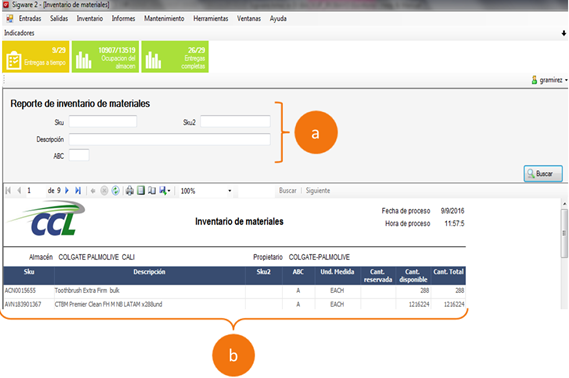Open the Salidas menu
569x378 pixels.
click(59, 19)
